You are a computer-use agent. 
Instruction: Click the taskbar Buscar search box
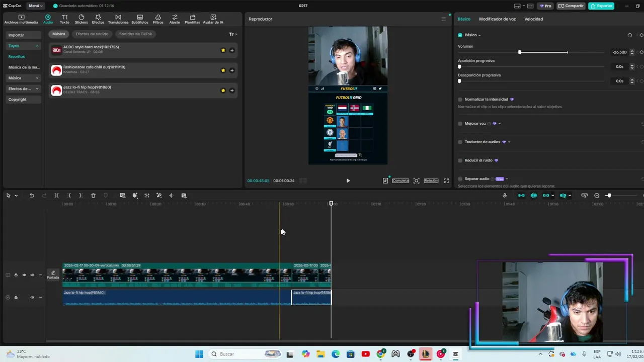[x=245, y=354]
